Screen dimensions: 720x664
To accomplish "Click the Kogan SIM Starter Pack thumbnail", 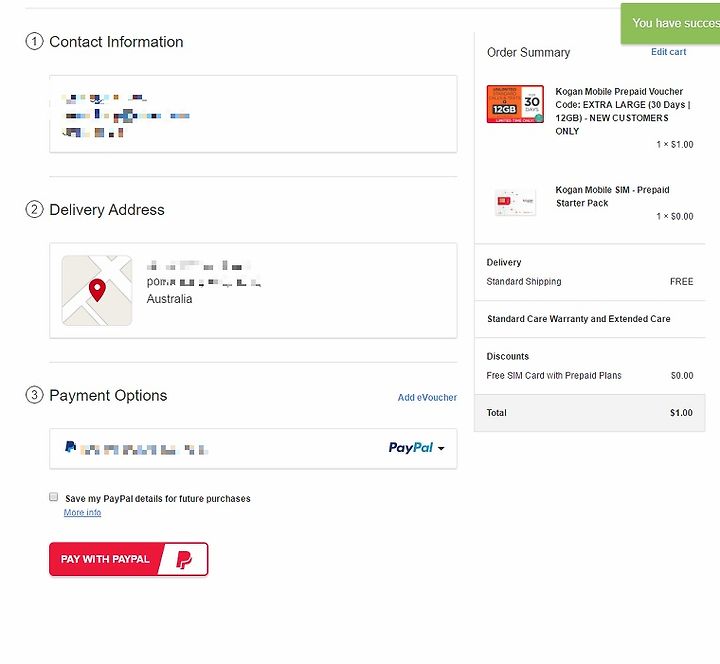I will (x=515, y=202).
